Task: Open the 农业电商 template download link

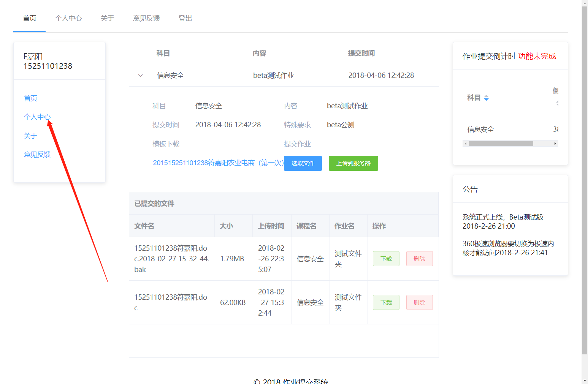Action: click(x=218, y=163)
